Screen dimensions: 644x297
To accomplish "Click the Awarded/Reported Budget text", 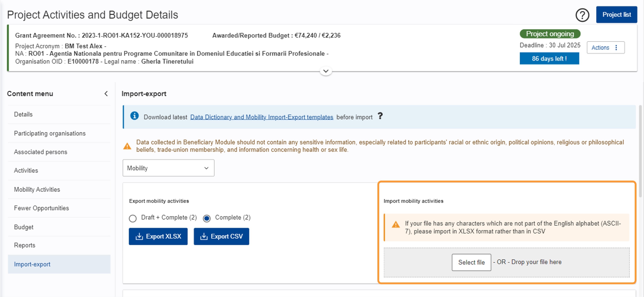I will click(276, 35).
